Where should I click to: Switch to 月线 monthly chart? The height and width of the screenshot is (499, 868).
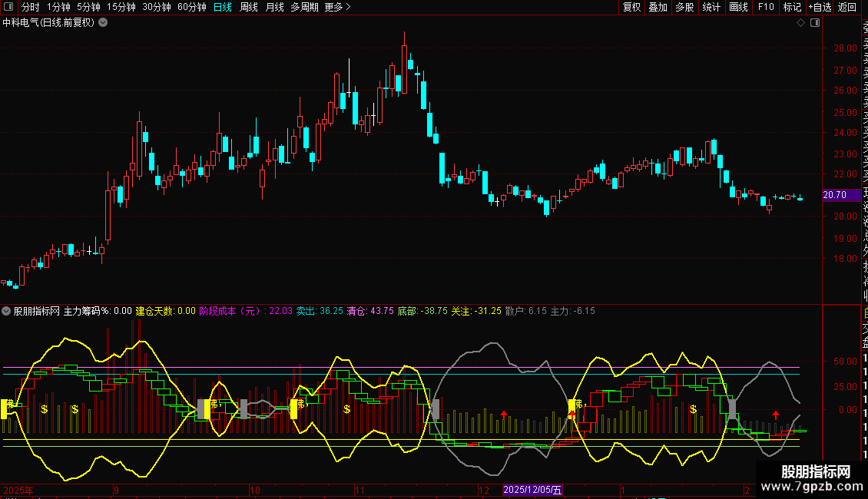[274, 7]
